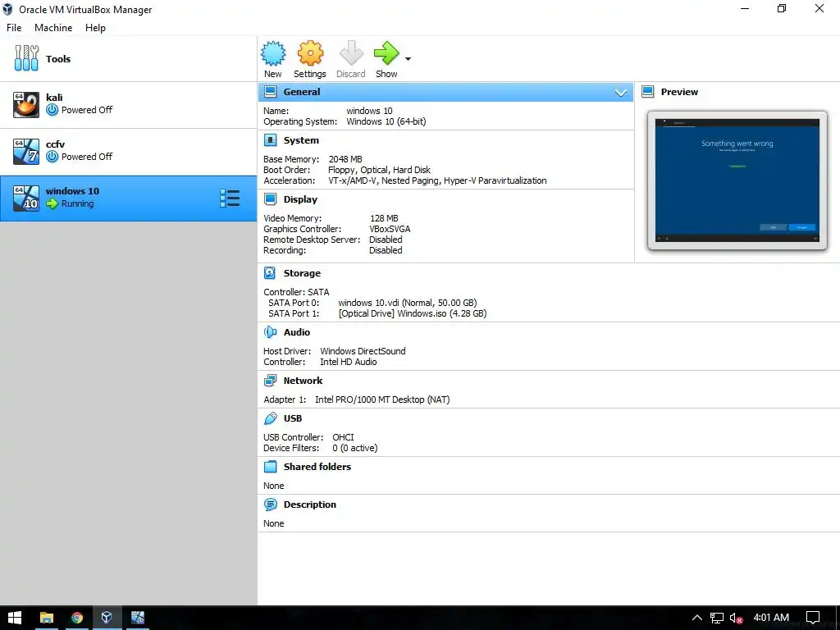Open the Windows Start menu
Image resolution: width=840 pixels, height=630 pixels.
click(15, 618)
